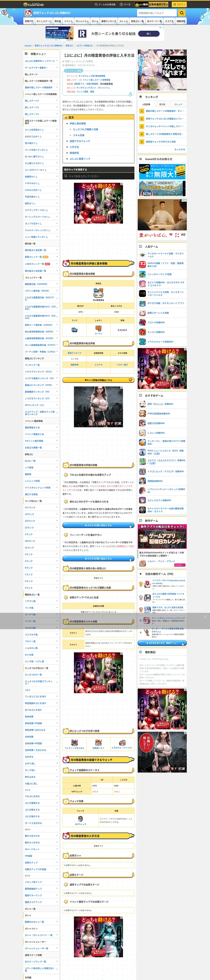Viewport: 210px width, 980px height.
Task: Open sidebar item ヨップル社かくし
Action: (x=41, y=223)
